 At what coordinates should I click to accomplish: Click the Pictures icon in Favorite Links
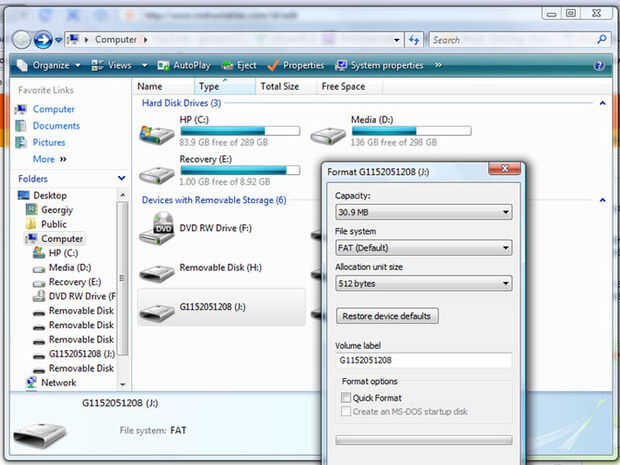pyautogui.click(x=21, y=142)
